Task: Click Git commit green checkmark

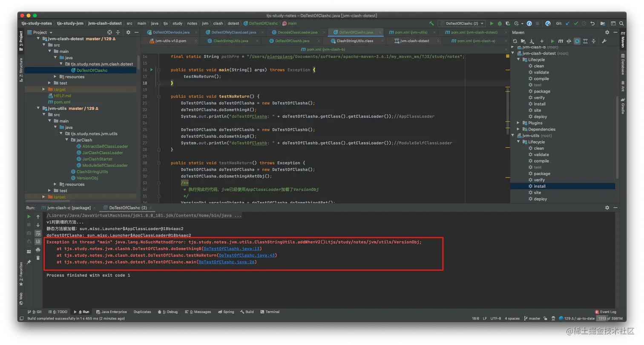Action: (576, 23)
